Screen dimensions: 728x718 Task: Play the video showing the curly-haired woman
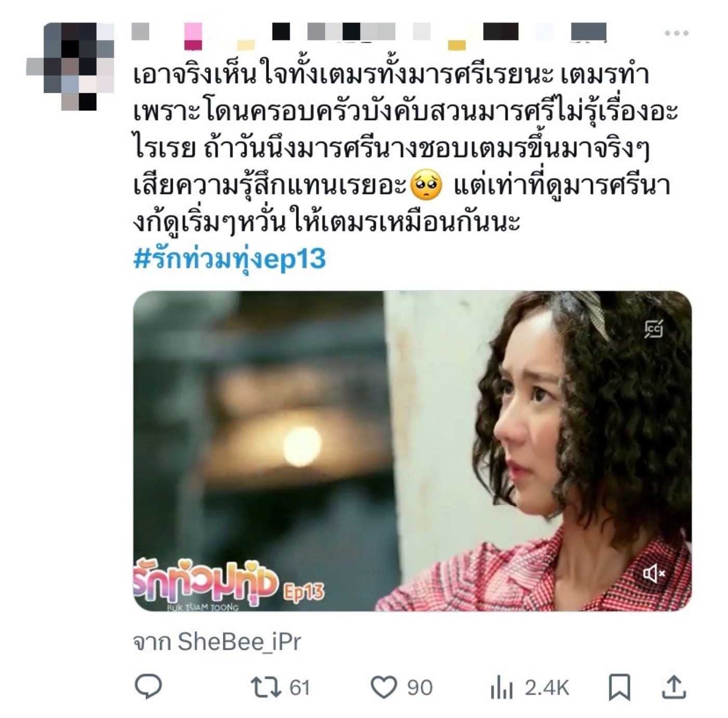412,451
